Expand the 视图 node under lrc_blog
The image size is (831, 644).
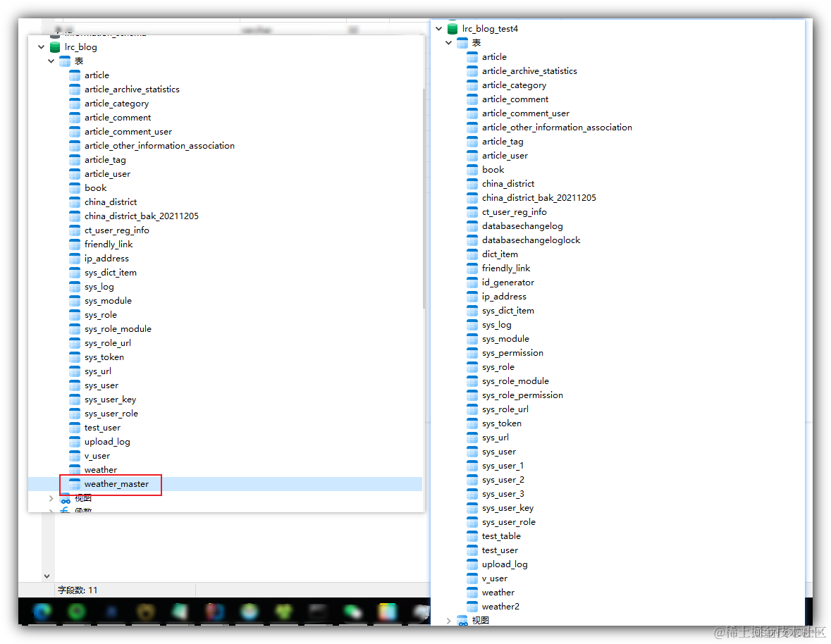coord(51,498)
